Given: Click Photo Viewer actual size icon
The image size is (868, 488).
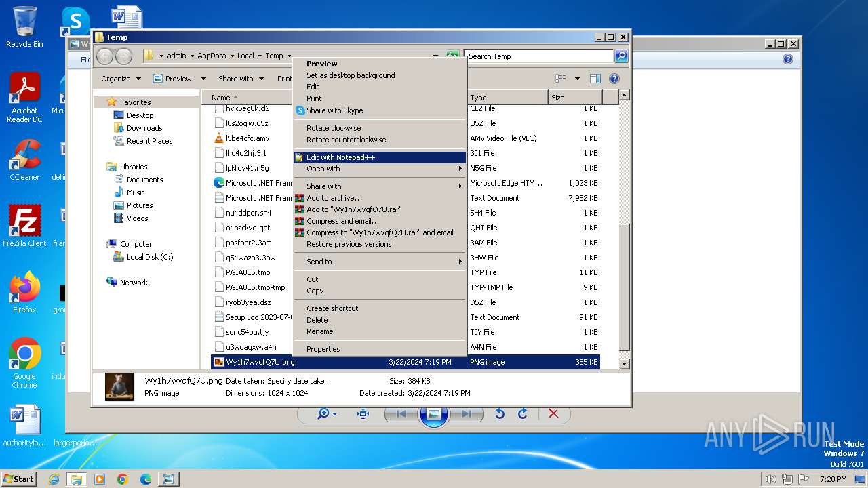Looking at the screenshot, I should tap(363, 413).
